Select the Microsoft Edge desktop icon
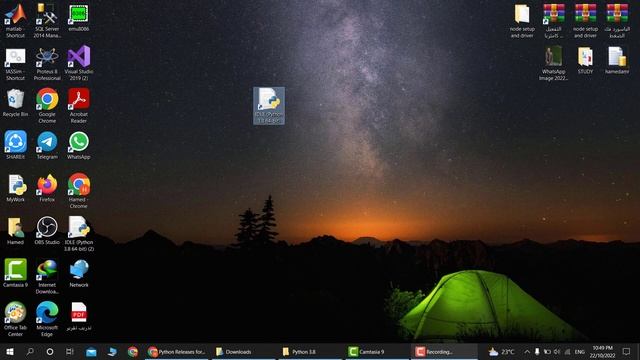 [47, 319]
